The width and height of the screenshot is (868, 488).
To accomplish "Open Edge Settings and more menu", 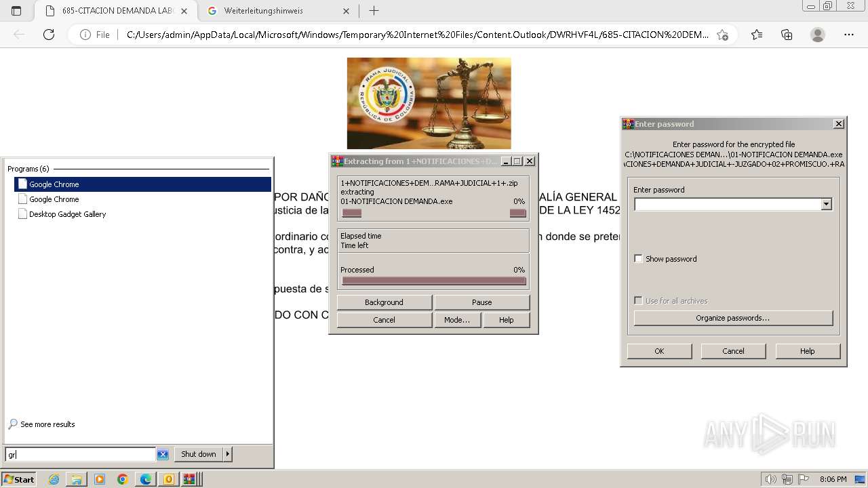I will click(849, 35).
